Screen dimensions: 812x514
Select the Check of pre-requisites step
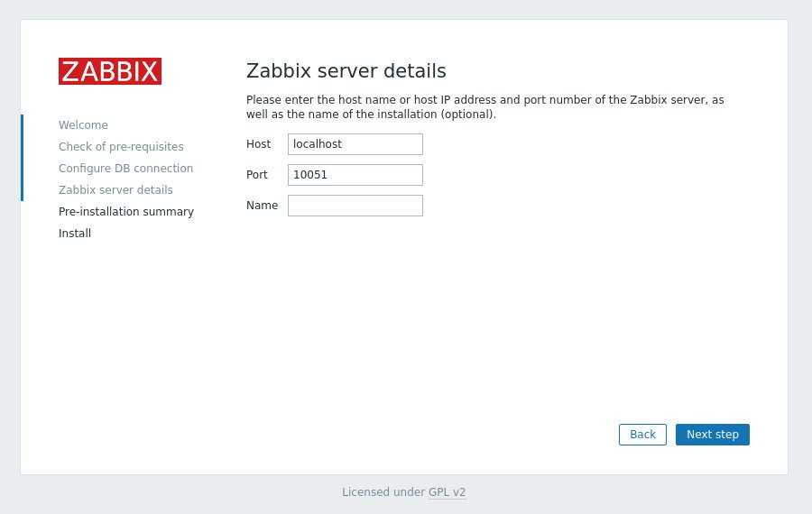[x=121, y=147]
